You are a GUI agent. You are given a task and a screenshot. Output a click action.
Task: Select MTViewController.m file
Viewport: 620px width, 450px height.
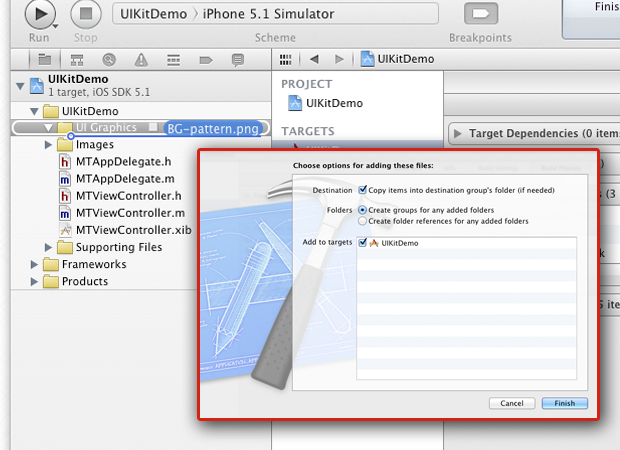[x=130, y=213]
